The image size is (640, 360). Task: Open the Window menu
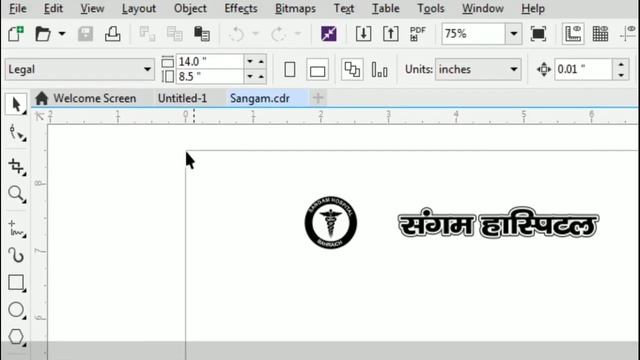pyautogui.click(x=482, y=9)
